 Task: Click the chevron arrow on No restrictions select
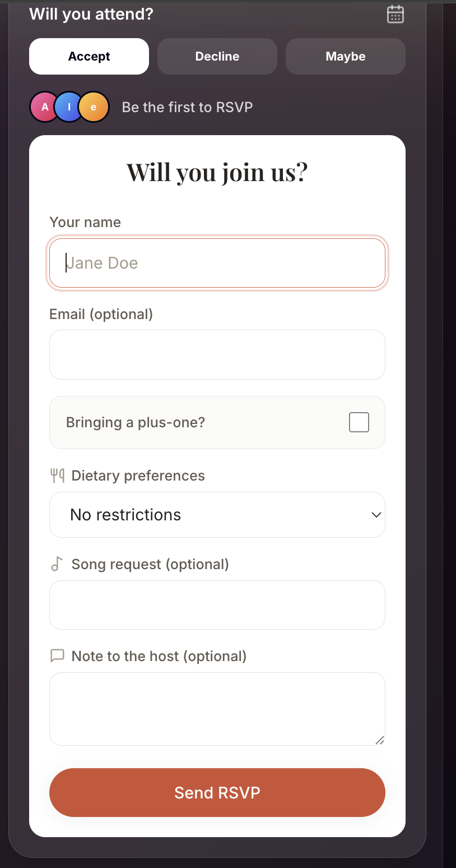376,515
